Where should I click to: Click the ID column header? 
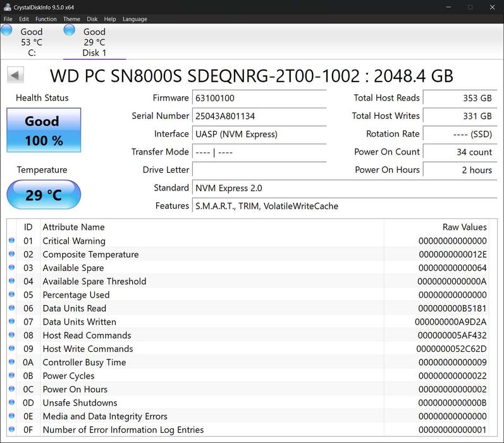click(28, 227)
